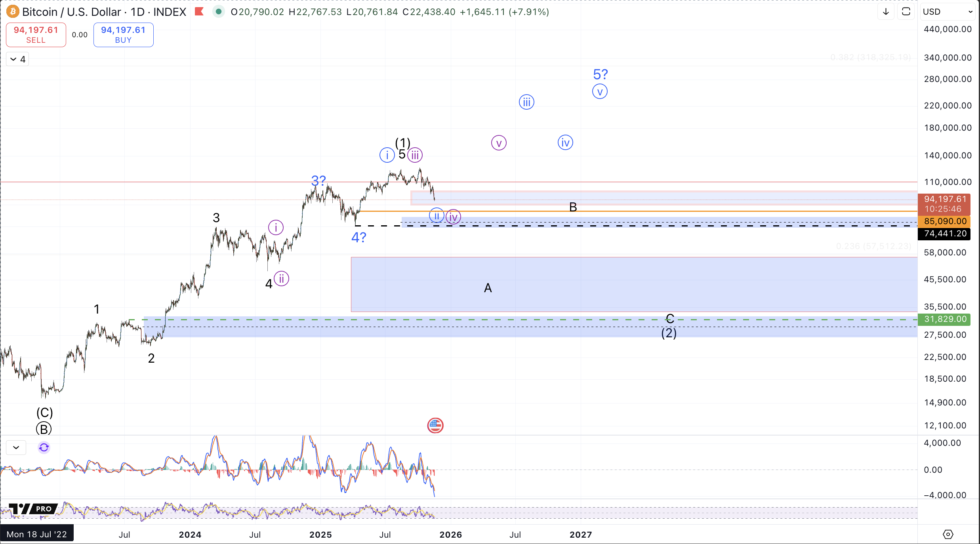Click the green market status dot
This screenshot has height=544, width=980.
coord(218,12)
